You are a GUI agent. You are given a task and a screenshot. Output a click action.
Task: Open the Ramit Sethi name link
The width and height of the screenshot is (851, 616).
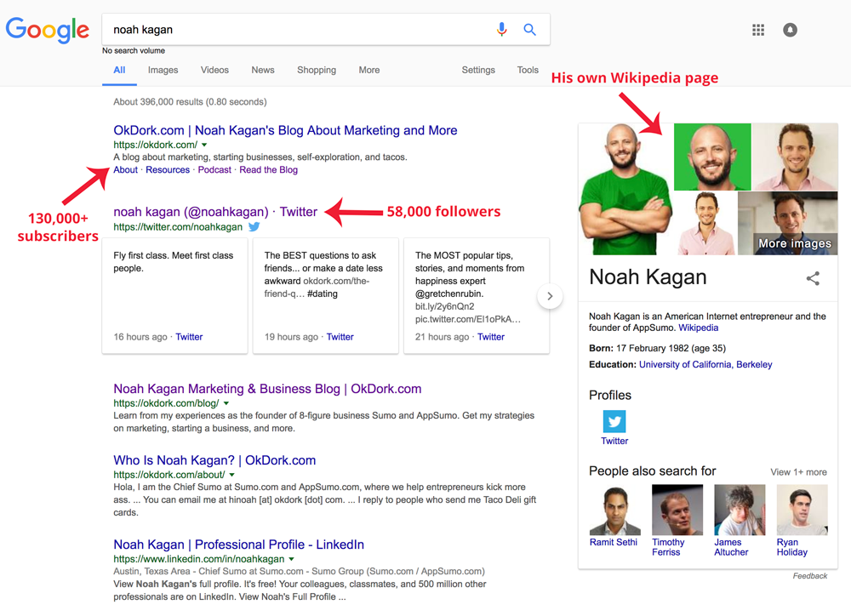pos(614,542)
